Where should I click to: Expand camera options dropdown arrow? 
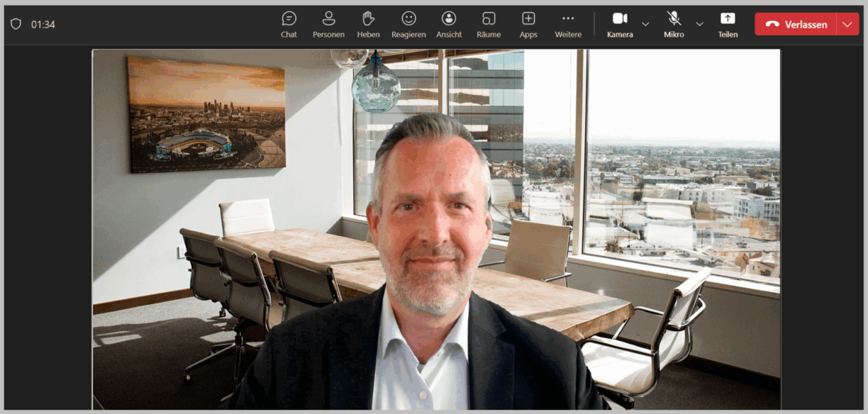click(x=645, y=24)
